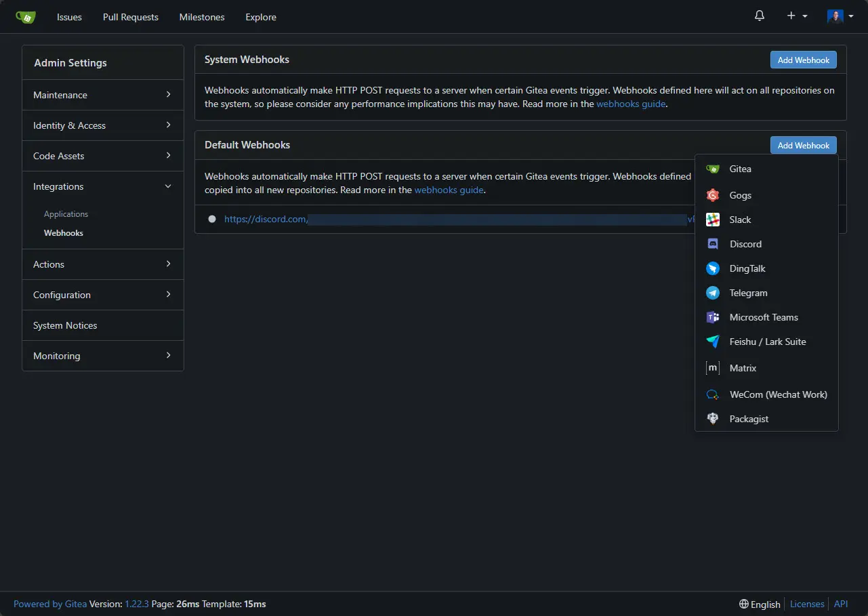Screen dimensions: 868x616
Task: Select the Packagist webhook type
Action: [749, 419]
